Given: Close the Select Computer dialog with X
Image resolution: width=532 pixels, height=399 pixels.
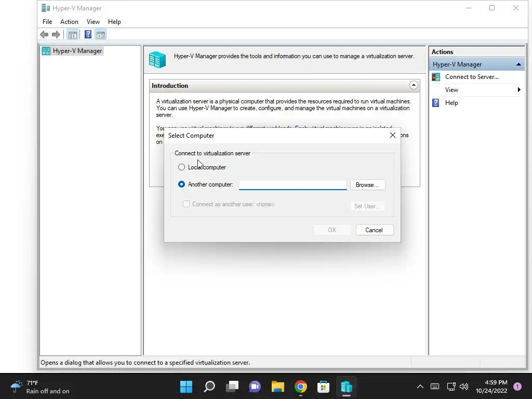Looking at the screenshot, I should [393, 136].
